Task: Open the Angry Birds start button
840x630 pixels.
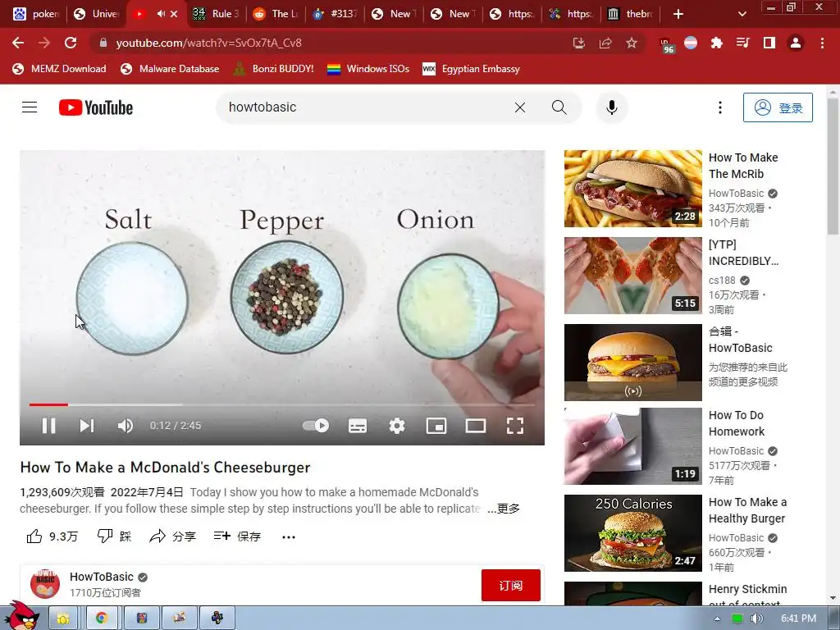Action: pyautogui.click(x=23, y=615)
